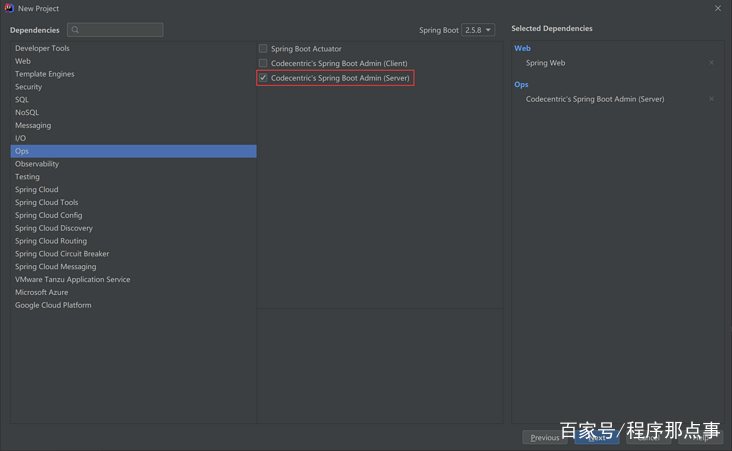The width and height of the screenshot is (732, 451).
Task: Select Spring Cloud Circuit Breaker category
Action: point(134,254)
